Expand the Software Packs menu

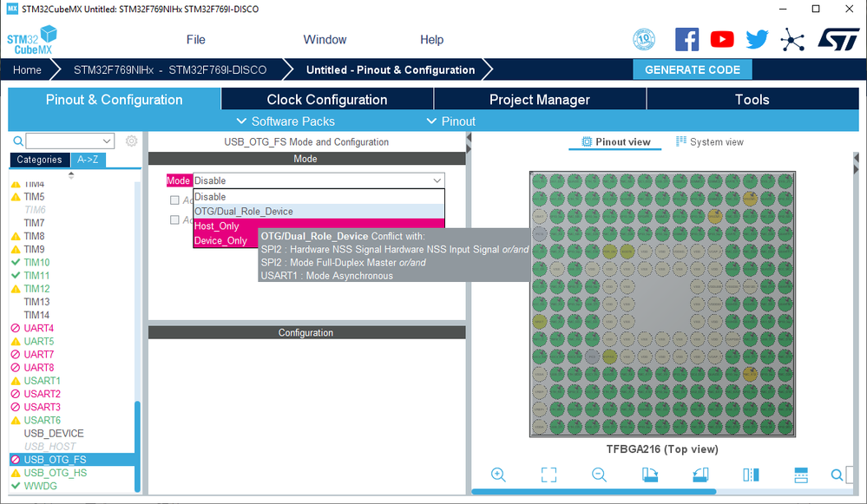[286, 121]
